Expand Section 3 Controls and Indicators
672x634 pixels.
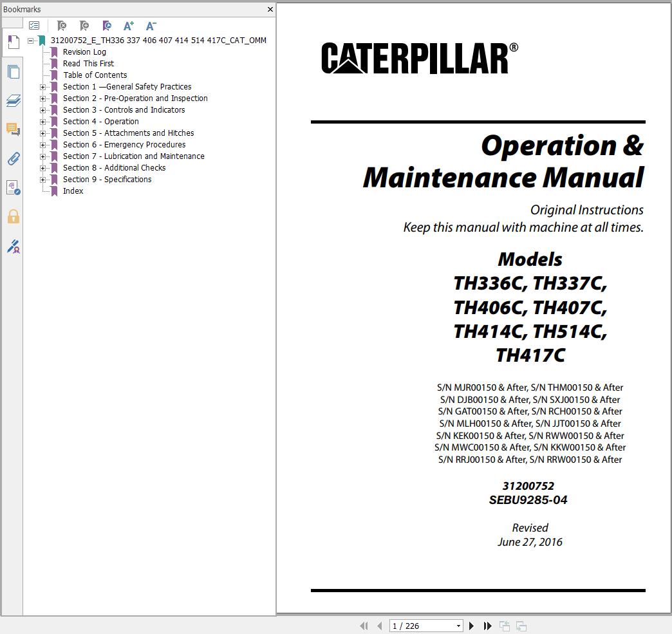42,110
